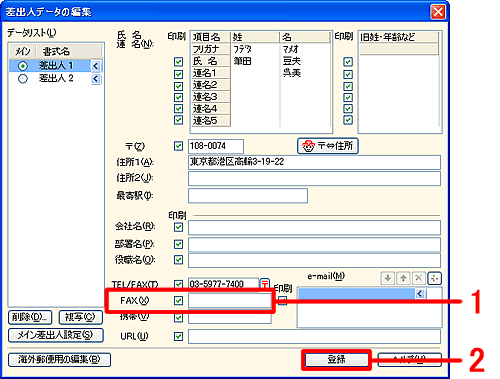Click into 会社名 input field
Viewport: 500px width, 379px height.
314,228
